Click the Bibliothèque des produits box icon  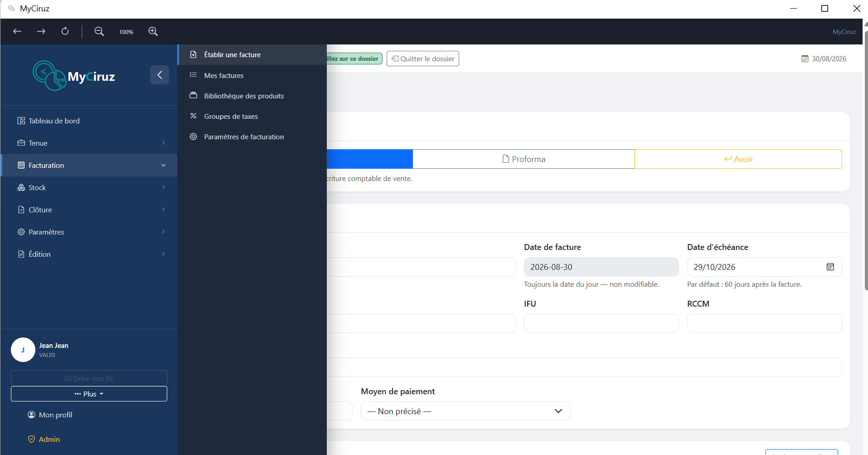coord(194,95)
